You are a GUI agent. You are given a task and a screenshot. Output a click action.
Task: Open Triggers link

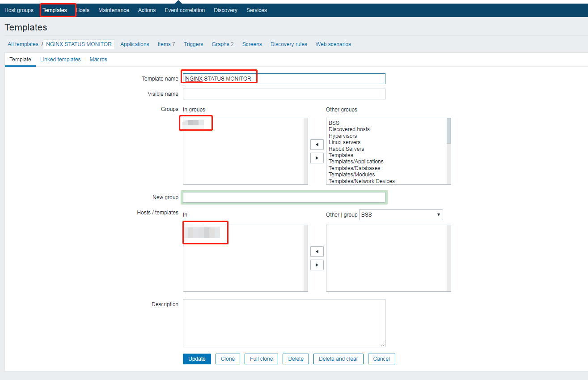click(193, 44)
